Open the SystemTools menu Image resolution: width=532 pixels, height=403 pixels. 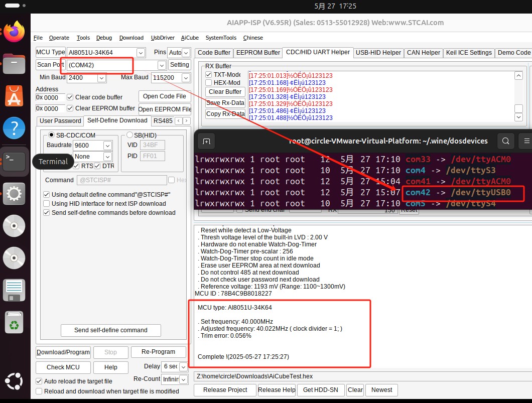(x=221, y=38)
